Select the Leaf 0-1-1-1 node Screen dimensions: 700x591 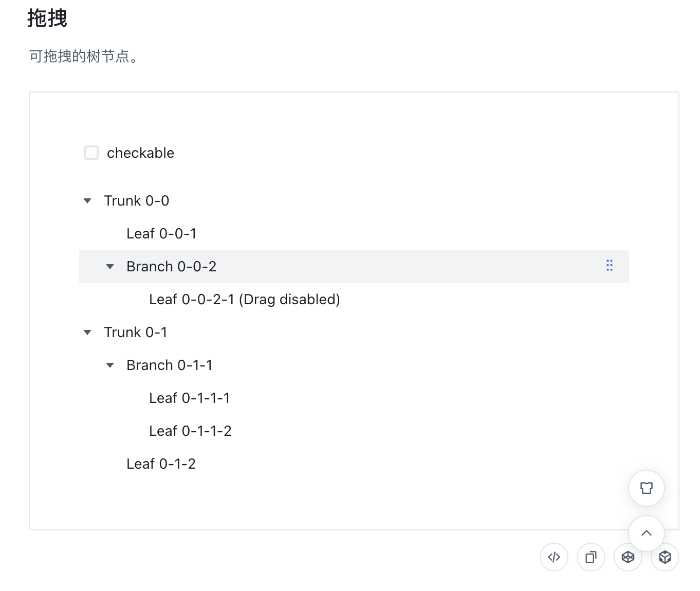(x=189, y=398)
